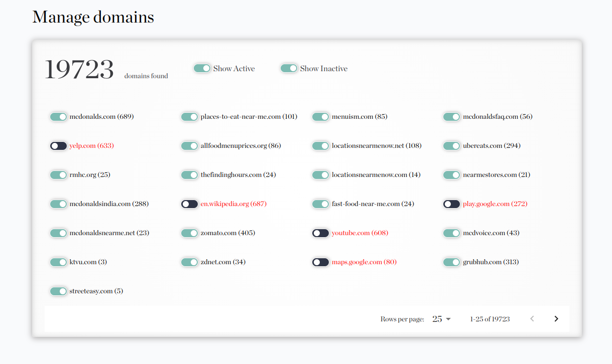Switch off fast-food-near-me.com toggle
This screenshot has height=364, width=612.
click(320, 204)
